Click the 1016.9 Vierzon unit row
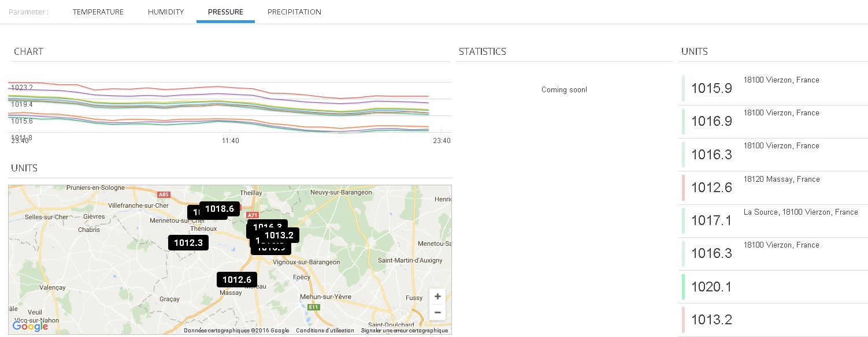 [774, 121]
